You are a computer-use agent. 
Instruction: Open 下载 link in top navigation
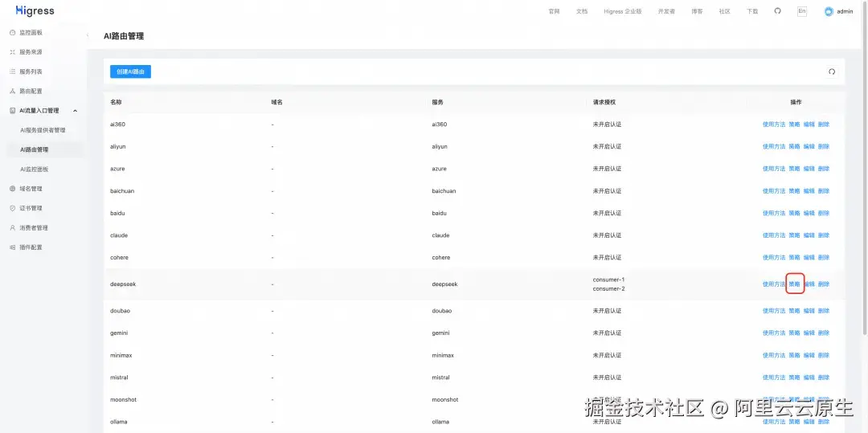tap(752, 11)
